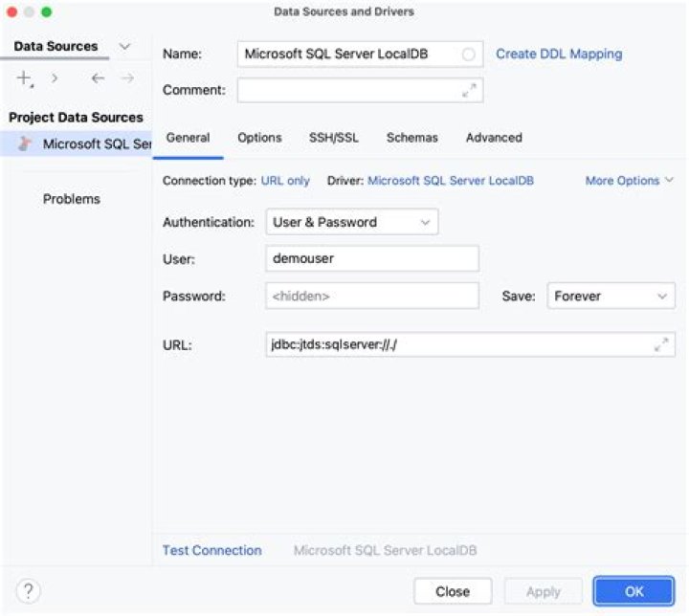This screenshot has width=689, height=616.
Task: Open the SSH/SSL tab
Action: [334, 138]
